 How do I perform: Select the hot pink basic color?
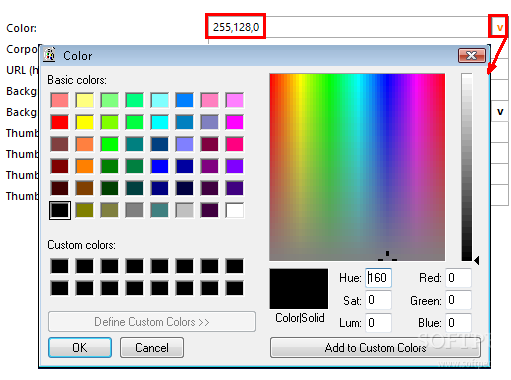(235, 144)
